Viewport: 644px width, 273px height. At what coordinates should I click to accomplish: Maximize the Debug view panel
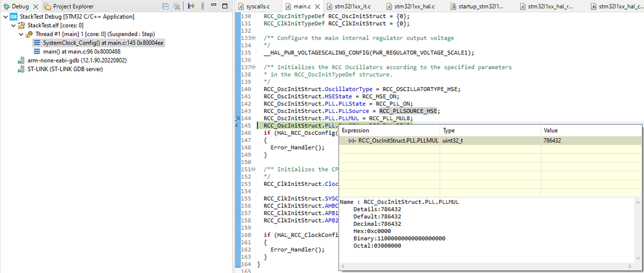tap(225, 6)
